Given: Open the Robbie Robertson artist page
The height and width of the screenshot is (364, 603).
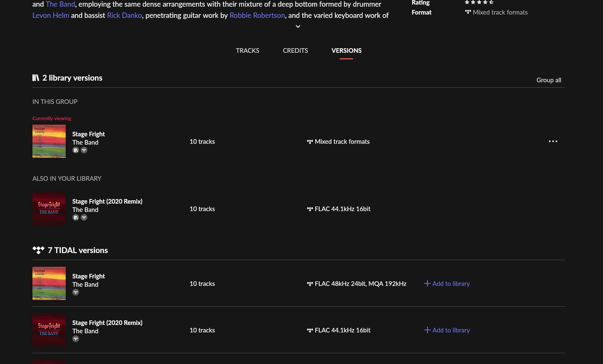Looking at the screenshot, I should (257, 15).
